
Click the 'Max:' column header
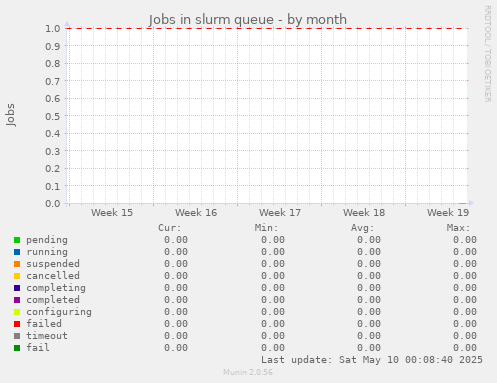(x=458, y=228)
